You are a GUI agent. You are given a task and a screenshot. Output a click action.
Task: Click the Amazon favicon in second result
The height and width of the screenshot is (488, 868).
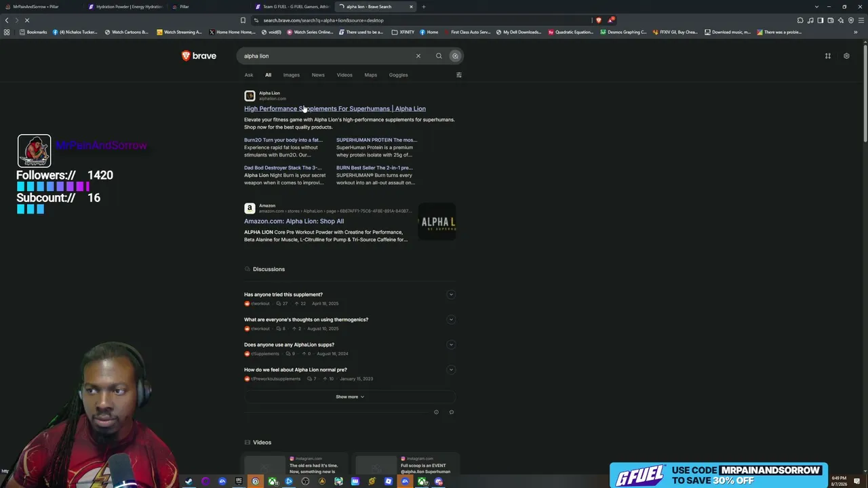[250, 208]
